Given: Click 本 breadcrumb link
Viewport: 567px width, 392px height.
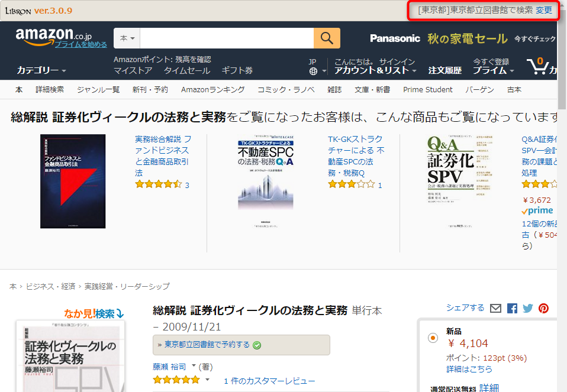Looking at the screenshot, I should pos(13,287).
